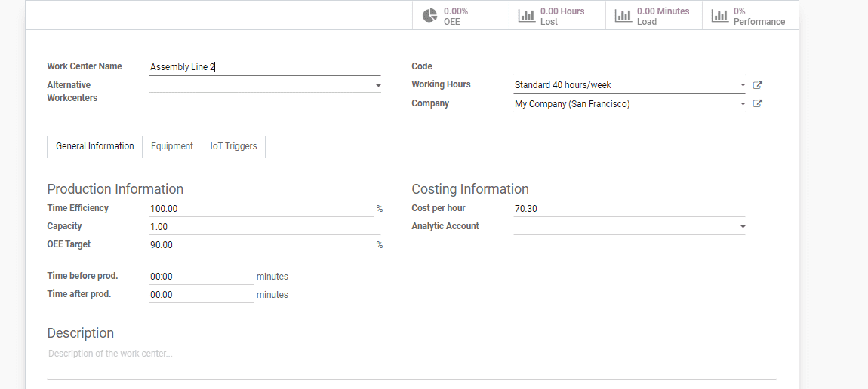Open the Performance bar chart icon
This screenshot has height=389, width=868.
coord(719,16)
